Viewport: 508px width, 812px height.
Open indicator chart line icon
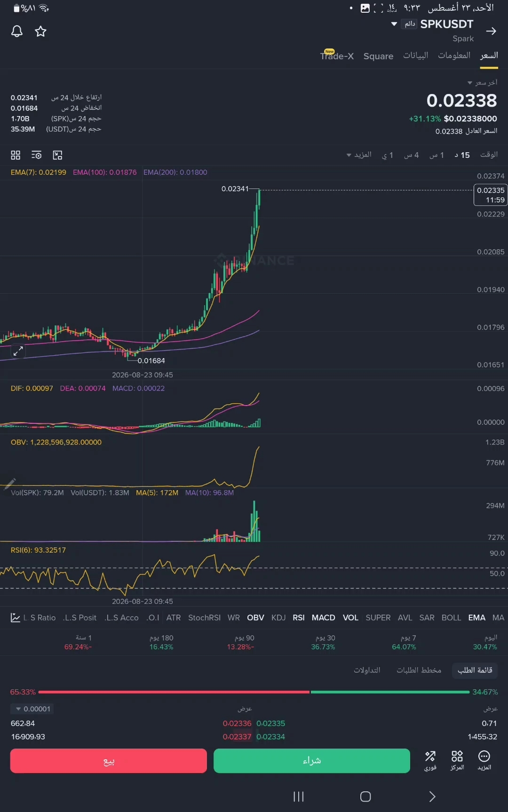pyautogui.click(x=15, y=617)
